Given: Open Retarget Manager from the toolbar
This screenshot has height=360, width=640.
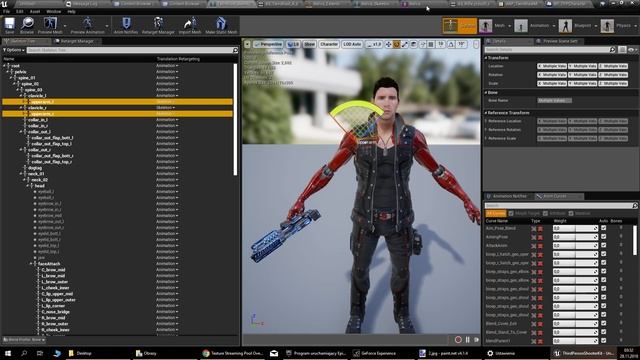Looking at the screenshot, I should [158, 25].
